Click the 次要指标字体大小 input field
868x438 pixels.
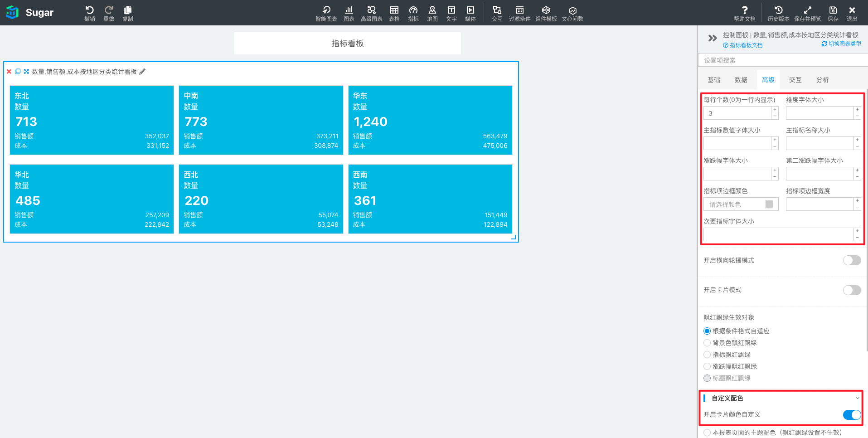(x=778, y=235)
